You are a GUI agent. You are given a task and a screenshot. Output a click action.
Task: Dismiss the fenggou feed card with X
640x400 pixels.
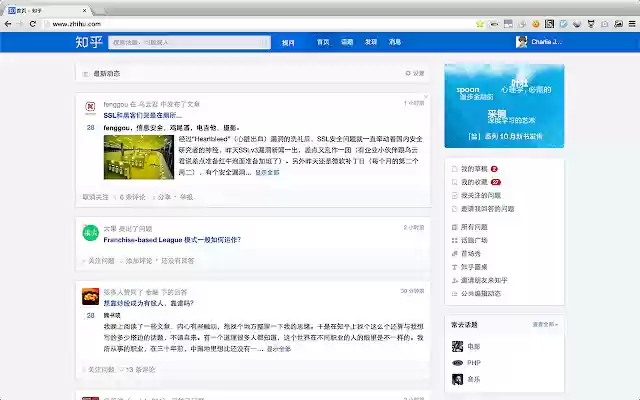click(426, 97)
